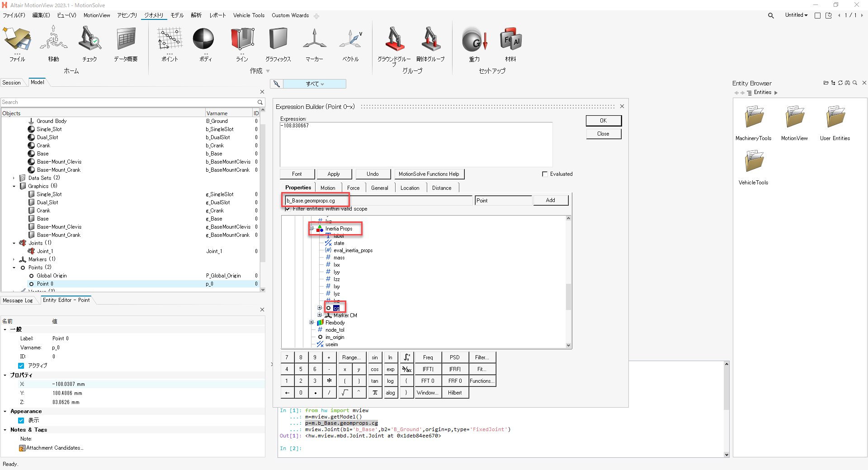Open the 材料 materials setup
The width and height of the screenshot is (868, 470).
click(x=510, y=43)
